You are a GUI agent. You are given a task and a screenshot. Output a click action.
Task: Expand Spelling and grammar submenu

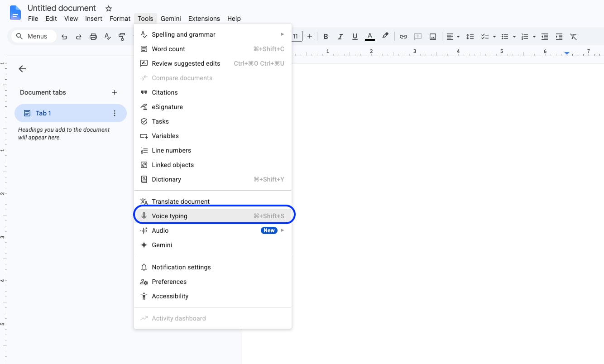pos(213,34)
